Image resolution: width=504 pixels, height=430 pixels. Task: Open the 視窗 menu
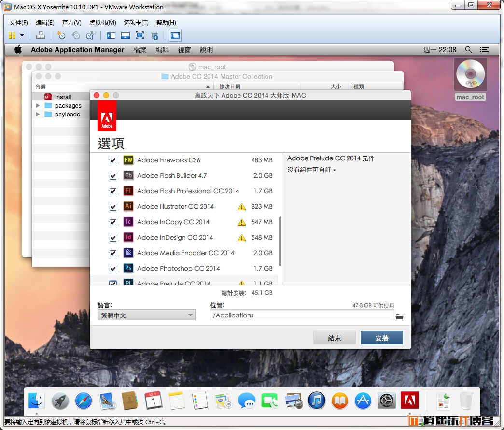click(184, 50)
